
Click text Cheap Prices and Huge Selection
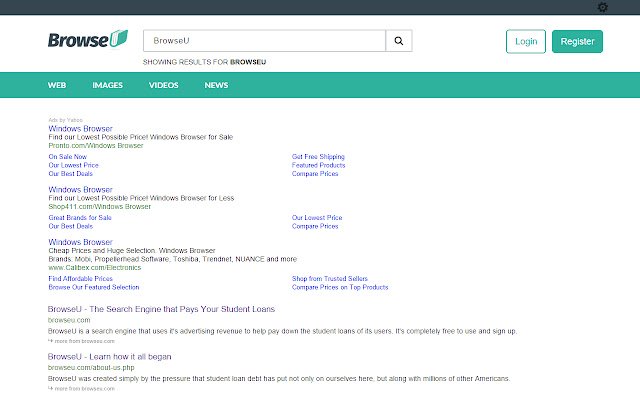point(132,251)
